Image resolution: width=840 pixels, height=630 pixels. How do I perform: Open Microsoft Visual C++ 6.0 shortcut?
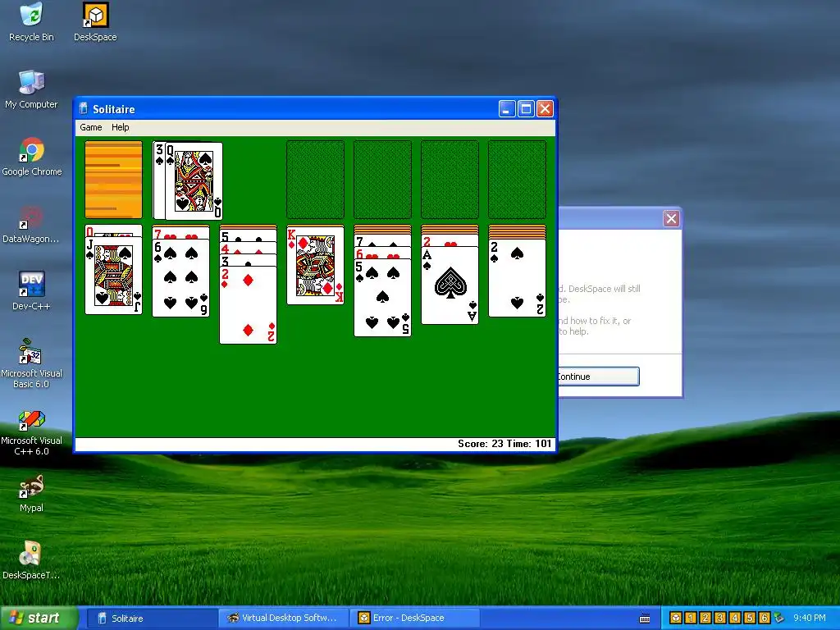(x=31, y=431)
